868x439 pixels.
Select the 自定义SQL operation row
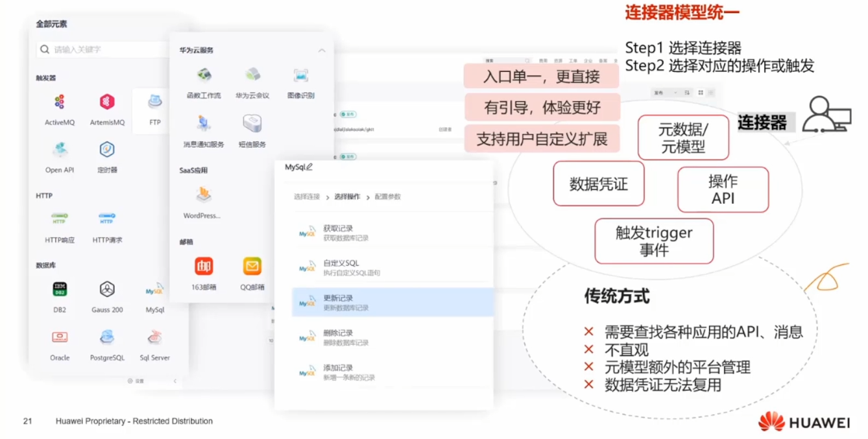pyautogui.click(x=393, y=268)
